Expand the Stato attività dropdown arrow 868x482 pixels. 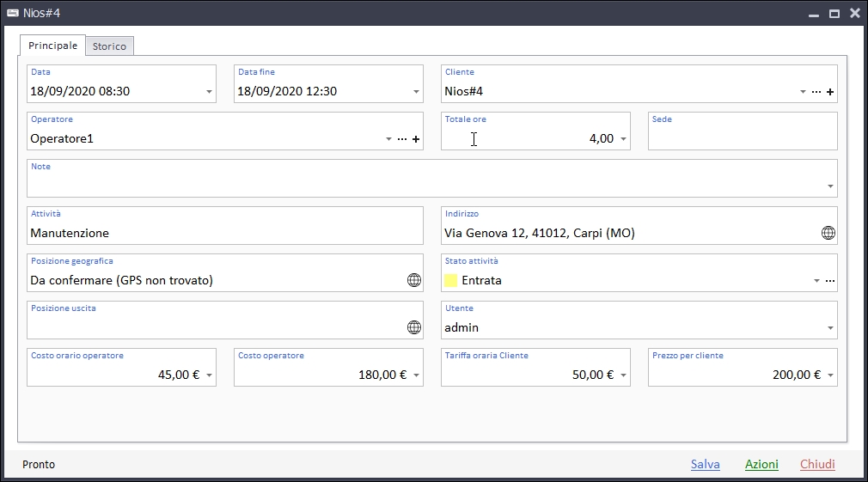pos(816,281)
